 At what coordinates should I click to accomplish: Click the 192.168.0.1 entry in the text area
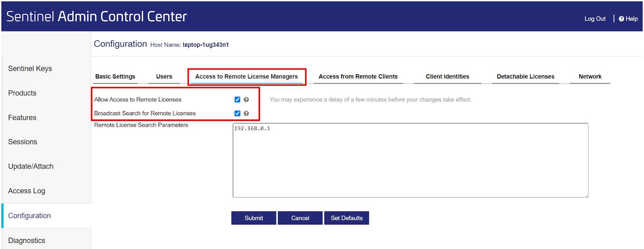252,128
